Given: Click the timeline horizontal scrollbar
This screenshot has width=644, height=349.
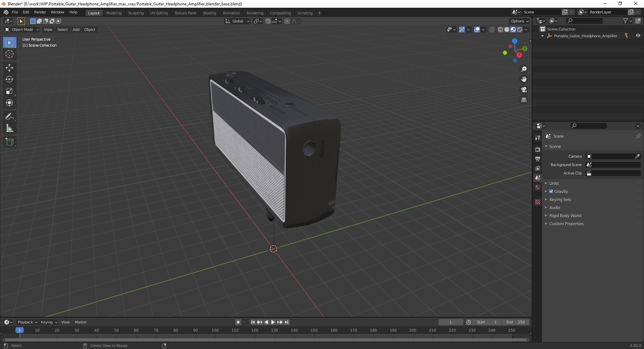Looking at the screenshot, I should (266, 340).
